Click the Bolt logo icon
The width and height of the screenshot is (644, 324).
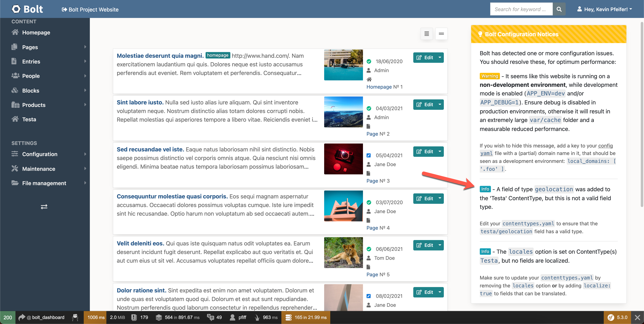tap(16, 9)
